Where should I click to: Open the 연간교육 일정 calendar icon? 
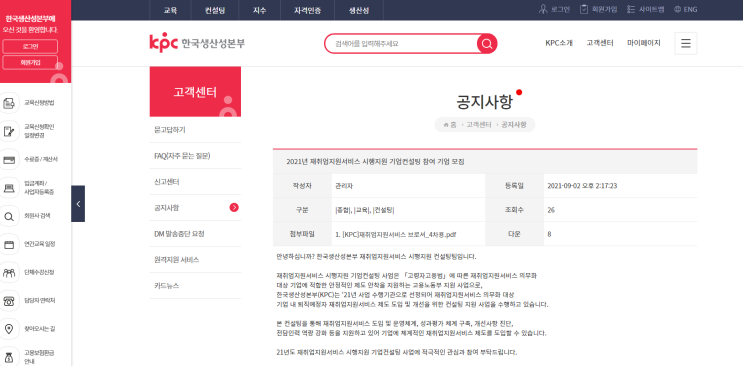coord(9,244)
